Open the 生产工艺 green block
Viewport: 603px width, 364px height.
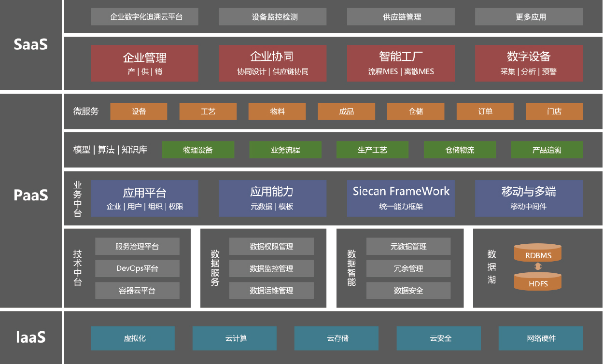(372, 150)
